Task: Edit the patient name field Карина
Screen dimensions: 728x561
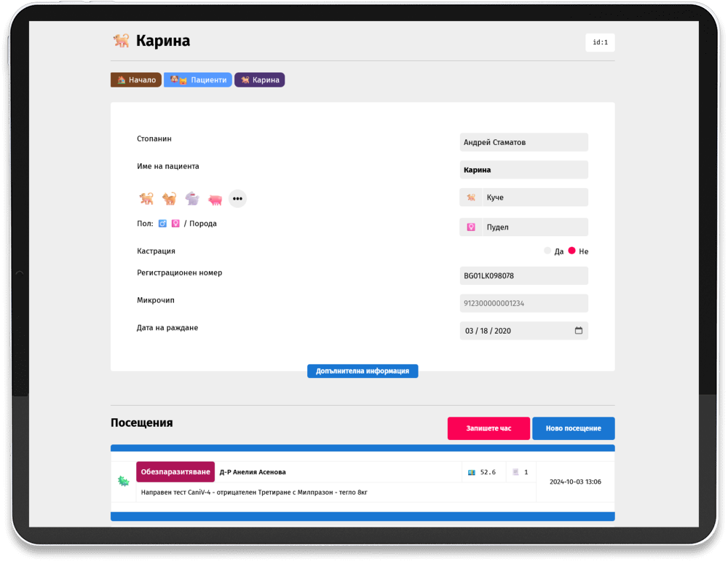Action: (523, 170)
